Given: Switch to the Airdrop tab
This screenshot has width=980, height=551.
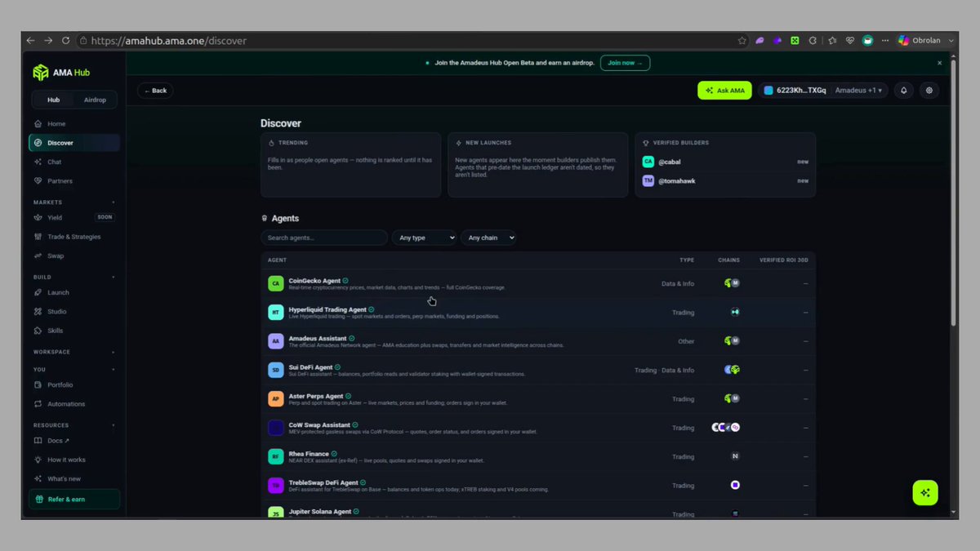Looking at the screenshot, I should (95, 100).
